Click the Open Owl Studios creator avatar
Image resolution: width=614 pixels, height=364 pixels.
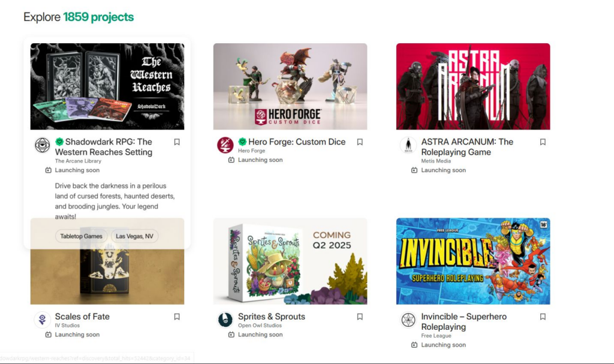click(x=225, y=320)
